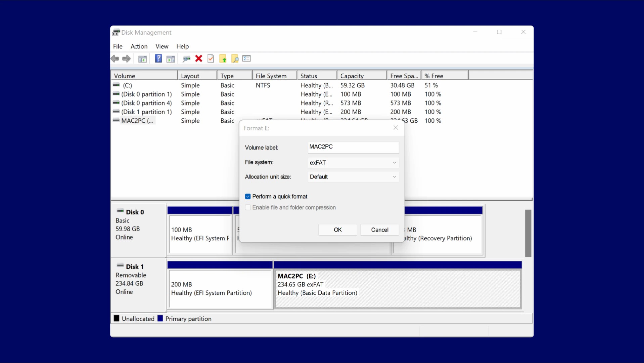This screenshot has width=644, height=363.
Task: Maximize the Disk Management window
Action: (499, 32)
